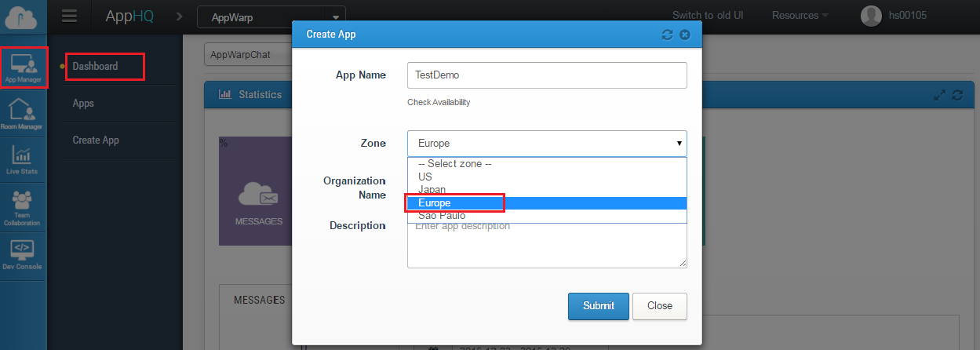980x350 pixels.
Task: Open Room Manager in the sidebar
Action: pos(22,114)
